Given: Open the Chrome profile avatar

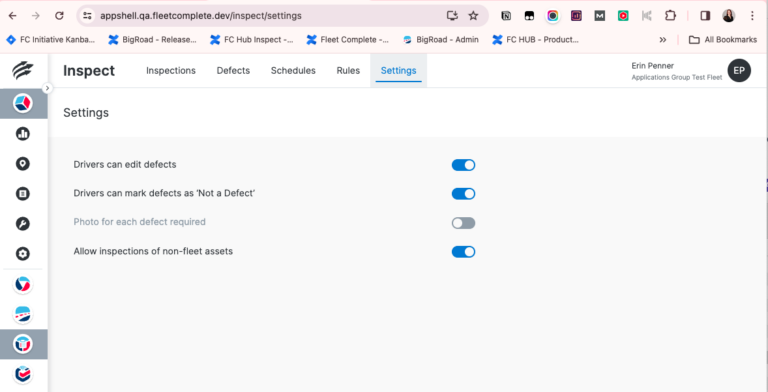Looking at the screenshot, I should pyautogui.click(x=729, y=16).
